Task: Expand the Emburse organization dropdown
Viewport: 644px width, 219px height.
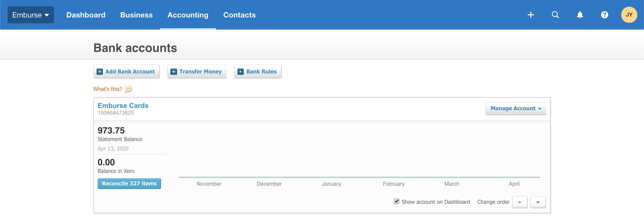Action: [31, 15]
